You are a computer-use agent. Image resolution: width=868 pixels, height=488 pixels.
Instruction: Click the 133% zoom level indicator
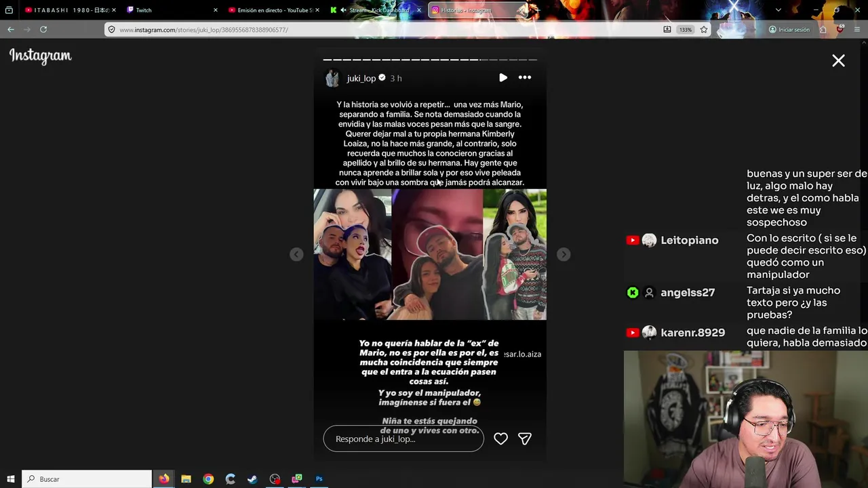pos(686,30)
